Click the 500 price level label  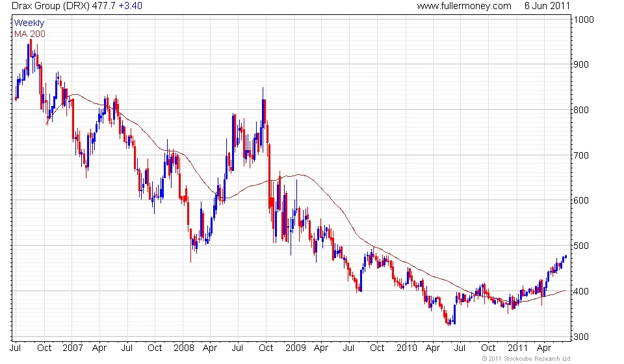tap(581, 246)
